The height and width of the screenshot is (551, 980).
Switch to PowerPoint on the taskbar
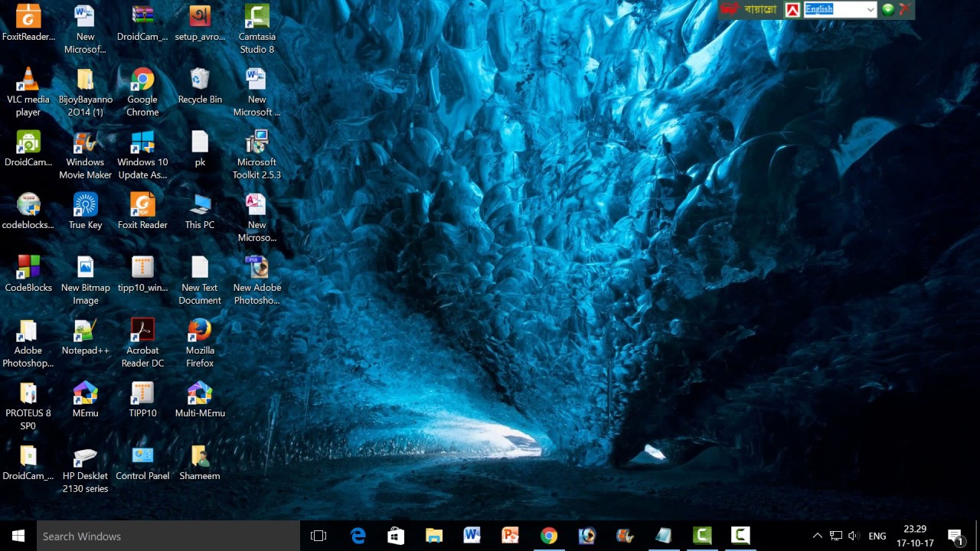[511, 536]
